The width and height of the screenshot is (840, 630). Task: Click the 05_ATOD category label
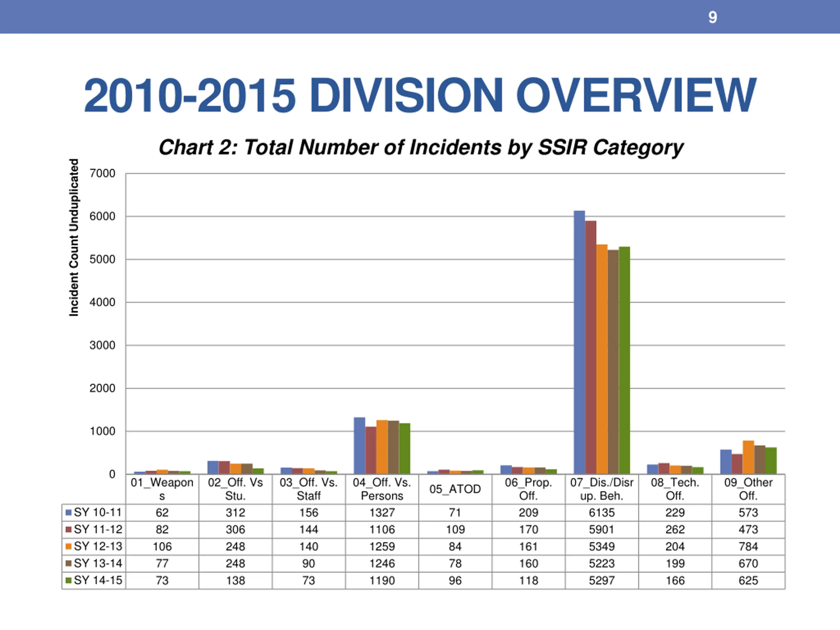pos(455,489)
